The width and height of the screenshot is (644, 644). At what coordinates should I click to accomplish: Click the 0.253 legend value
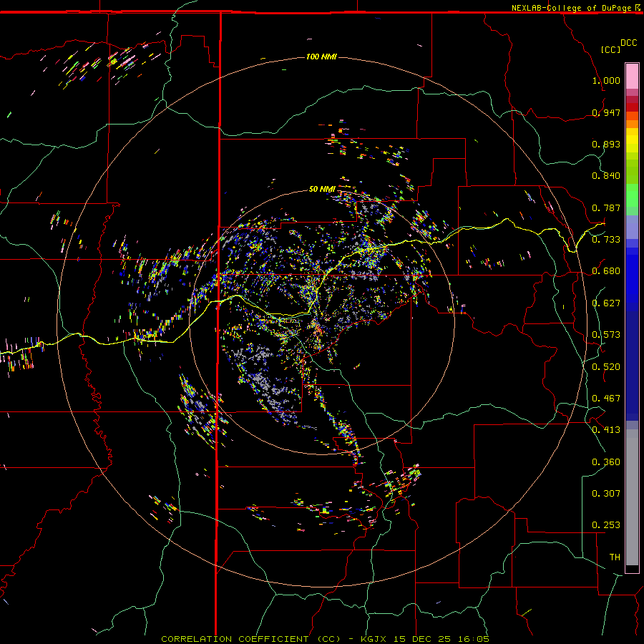point(606,525)
